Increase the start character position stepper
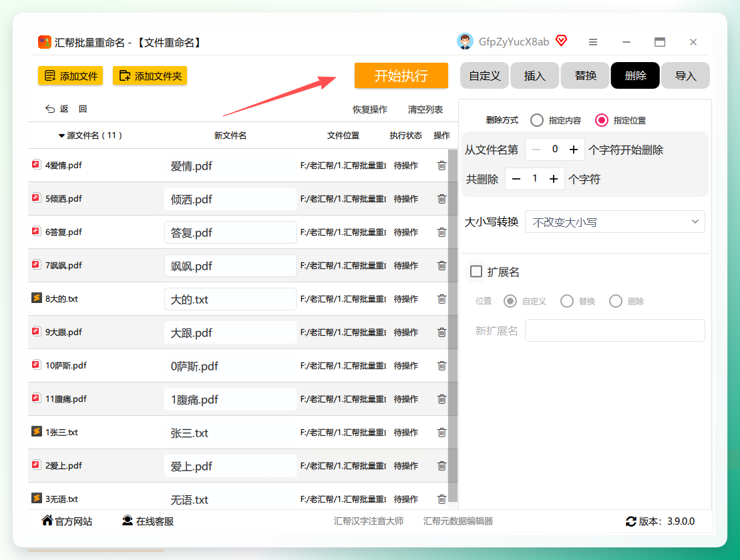Screen dimensions: 740x560 574,150
